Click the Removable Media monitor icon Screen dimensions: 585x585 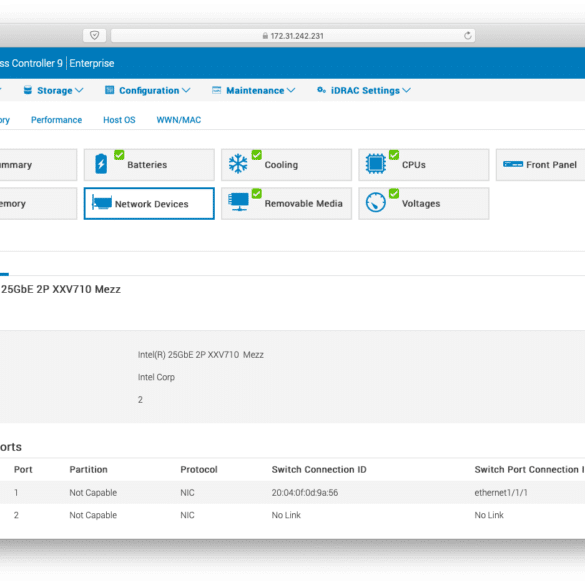(238, 202)
